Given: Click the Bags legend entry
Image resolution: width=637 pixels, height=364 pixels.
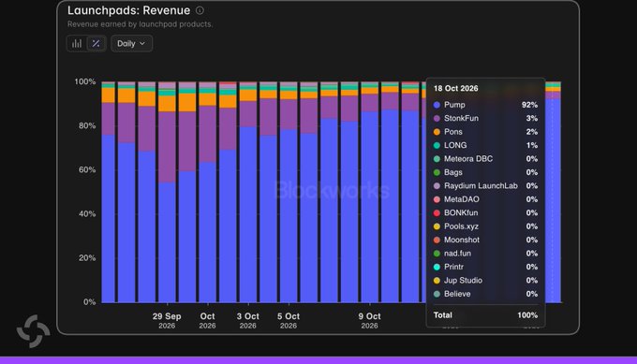Looking at the screenshot, I should coord(485,172).
